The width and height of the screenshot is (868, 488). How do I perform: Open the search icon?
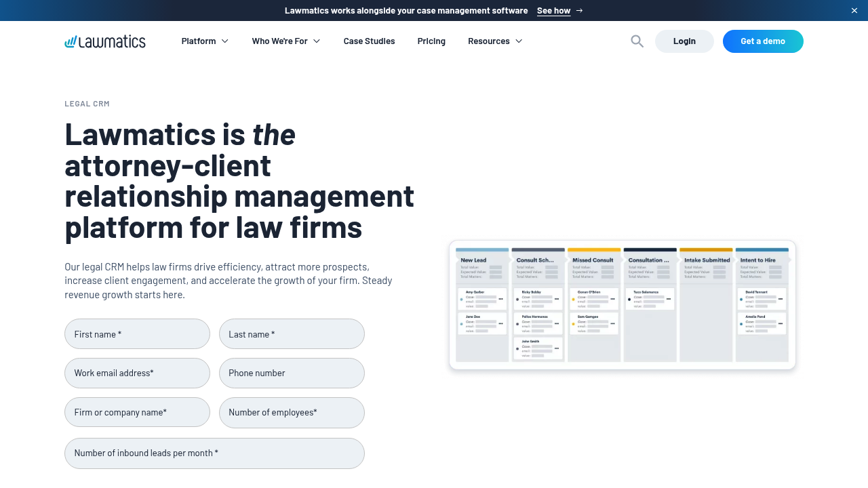click(x=636, y=41)
